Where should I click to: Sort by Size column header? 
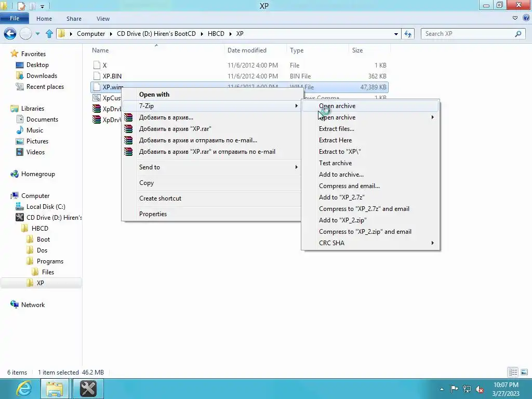tap(357, 50)
